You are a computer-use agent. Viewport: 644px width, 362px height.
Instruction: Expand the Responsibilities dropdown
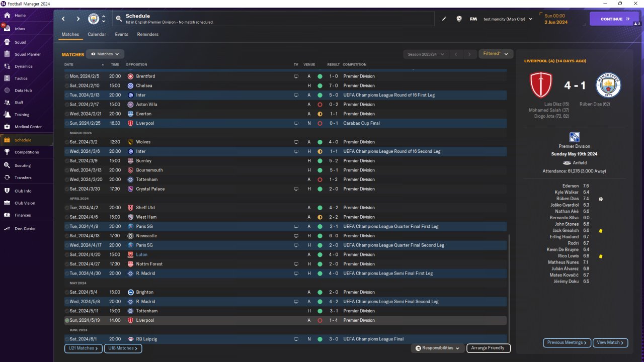click(x=437, y=348)
